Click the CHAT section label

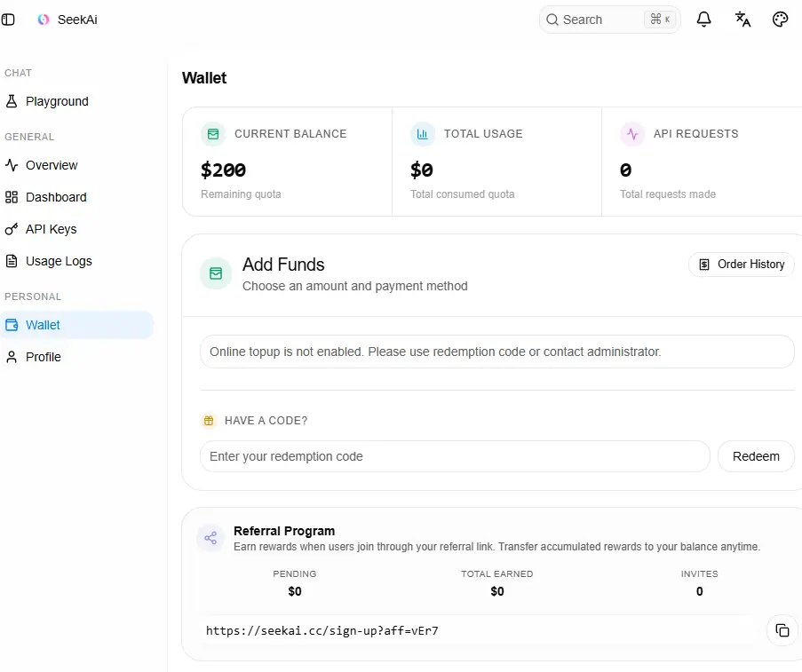[x=18, y=73]
